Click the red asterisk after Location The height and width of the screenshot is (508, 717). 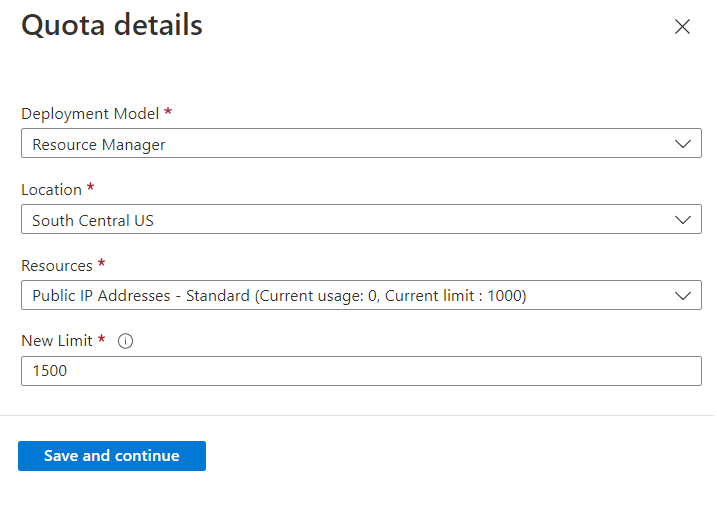point(91,188)
